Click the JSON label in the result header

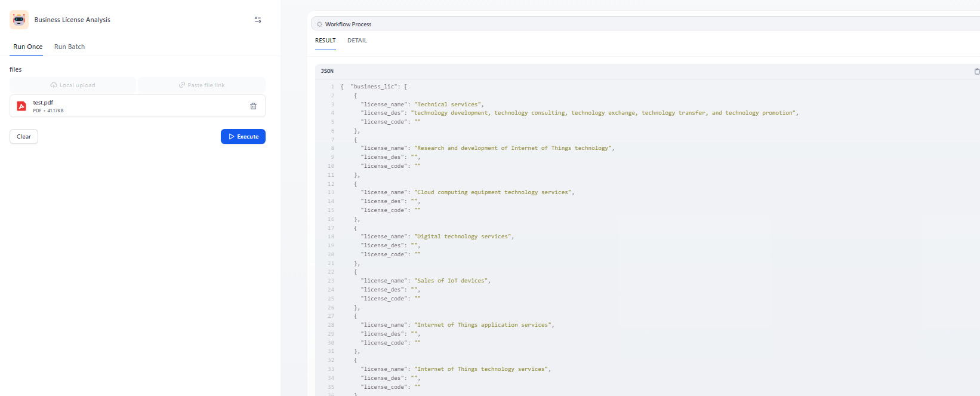tap(327, 71)
